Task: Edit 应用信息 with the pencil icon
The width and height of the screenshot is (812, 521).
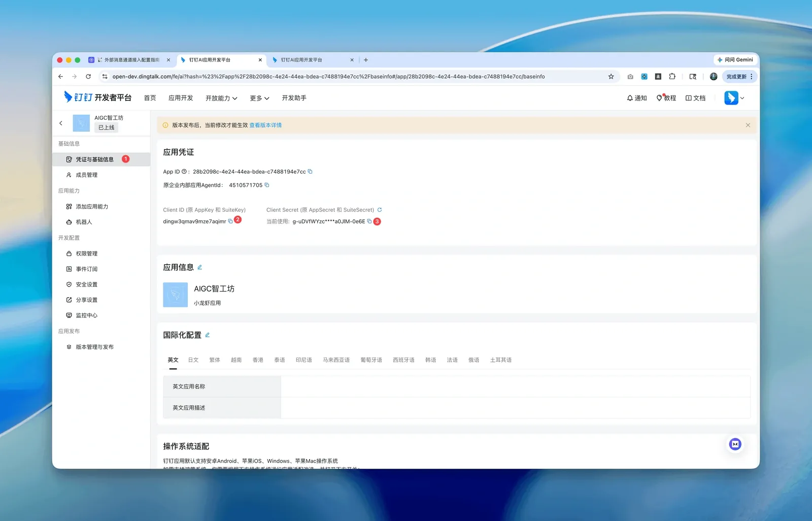Action: tap(200, 267)
